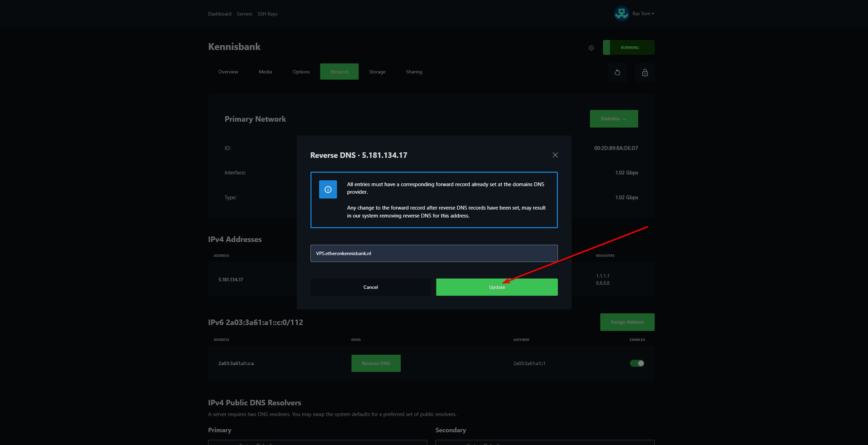Select the Options tab

[x=301, y=72]
